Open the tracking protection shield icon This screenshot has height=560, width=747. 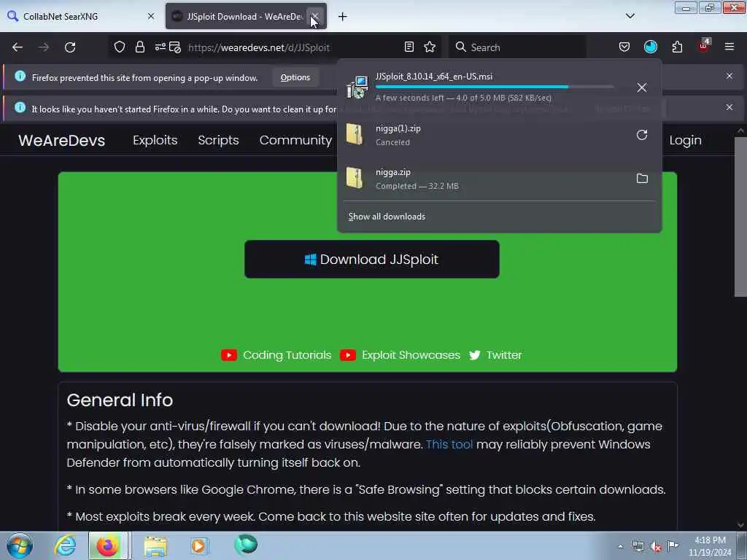(x=120, y=47)
